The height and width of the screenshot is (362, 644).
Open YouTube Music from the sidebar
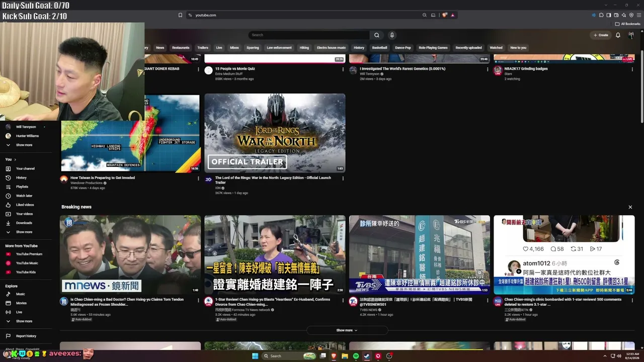27,263
